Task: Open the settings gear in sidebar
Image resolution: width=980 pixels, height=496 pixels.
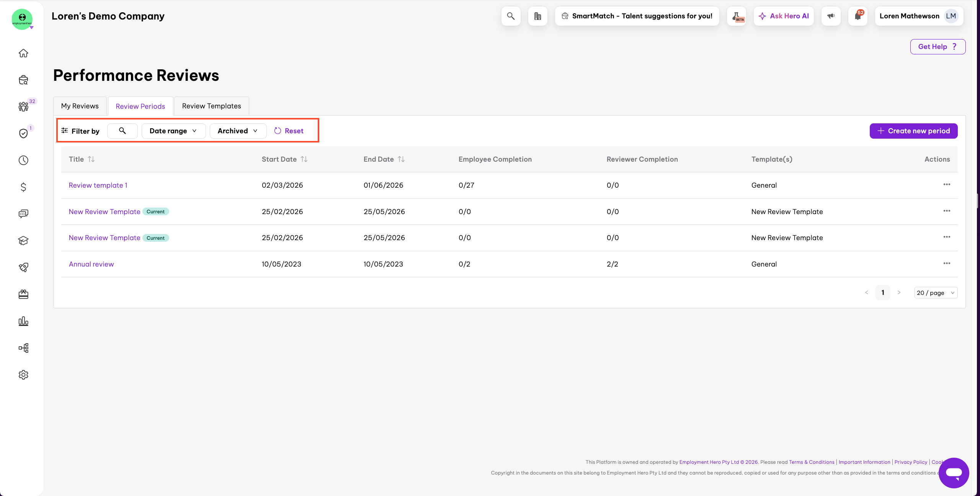Action: (x=23, y=375)
